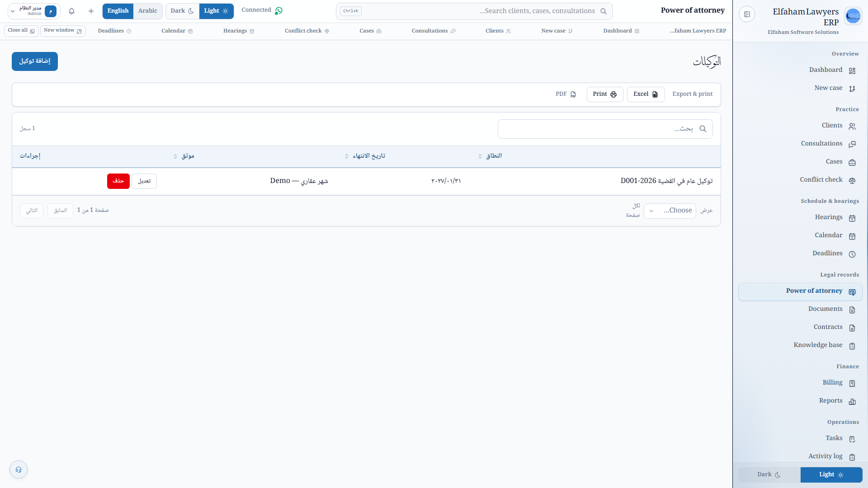Sort by موثق column

pos(184,156)
